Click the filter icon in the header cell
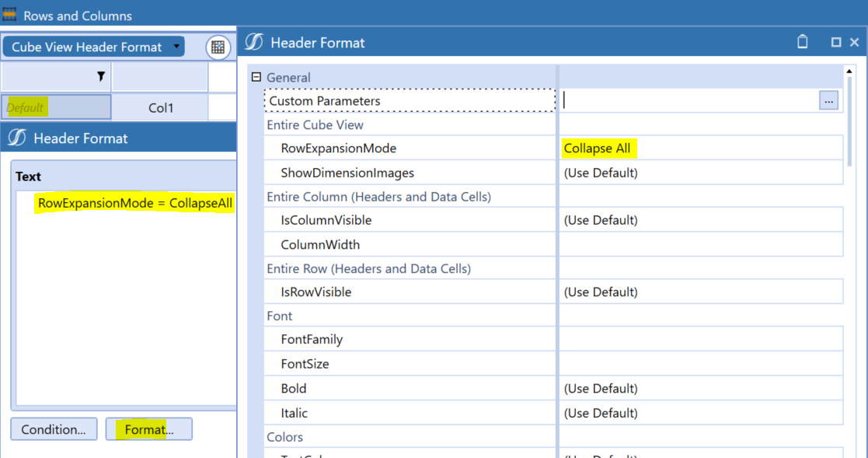Image resolution: width=868 pixels, height=458 pixels. click(x=100, y=76)
